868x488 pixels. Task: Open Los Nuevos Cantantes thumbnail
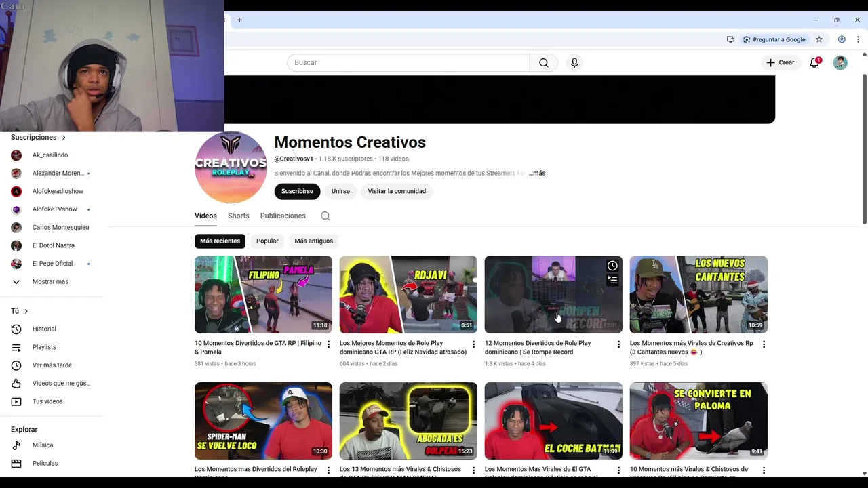698,294
